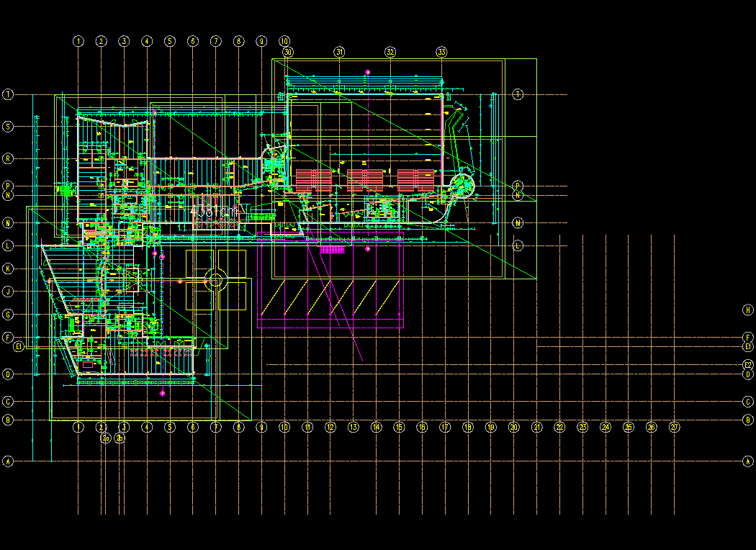This screenshot has width=756, height=550.
Task: Click the circular stair near right grid P
Action: pyautogui.click(x=461, y=185)
